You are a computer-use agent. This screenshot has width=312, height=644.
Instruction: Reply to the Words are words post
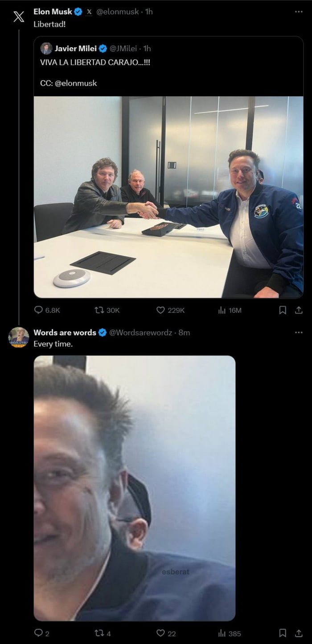coord(39,633)
